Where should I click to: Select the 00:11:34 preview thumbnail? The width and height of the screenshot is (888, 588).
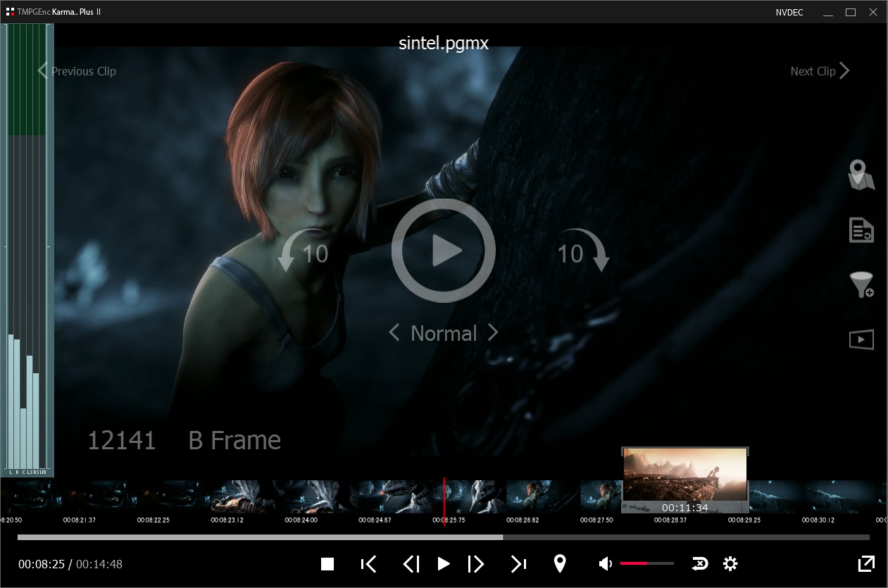click(684, 480)
